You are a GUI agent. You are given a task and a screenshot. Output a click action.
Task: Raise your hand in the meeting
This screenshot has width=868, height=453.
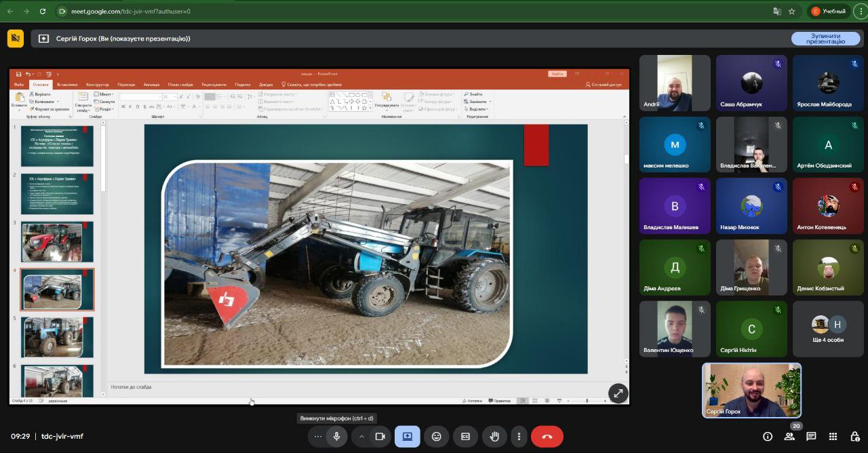point(494,437)
